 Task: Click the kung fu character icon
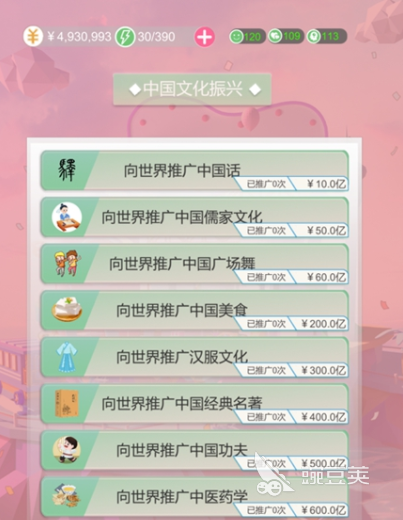tap(67, 450)
